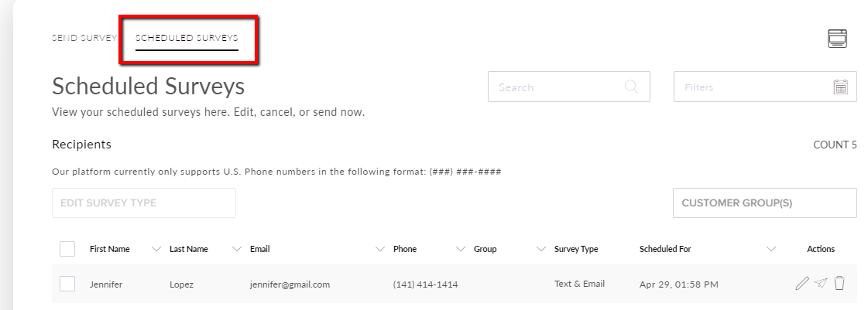Click the sort arrow for the Group column
The height and width of the screenshot is (310, 868).
click(540, 249)
